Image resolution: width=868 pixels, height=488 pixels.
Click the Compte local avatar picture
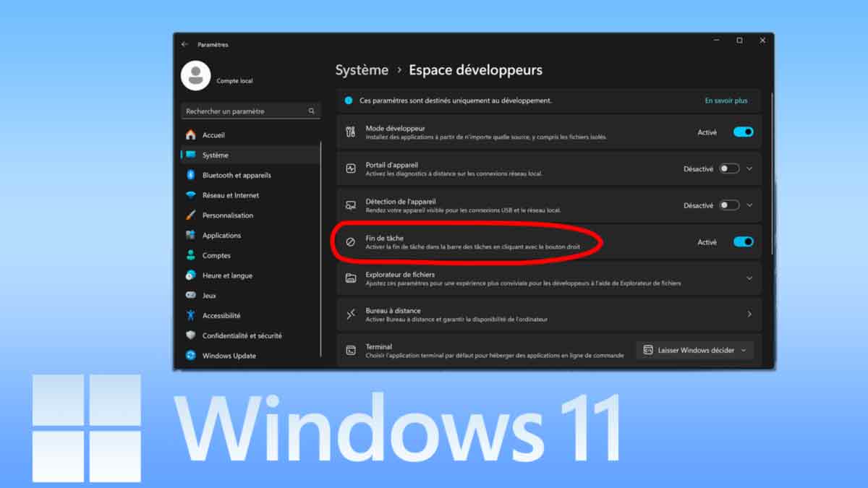tap(195, 76)
